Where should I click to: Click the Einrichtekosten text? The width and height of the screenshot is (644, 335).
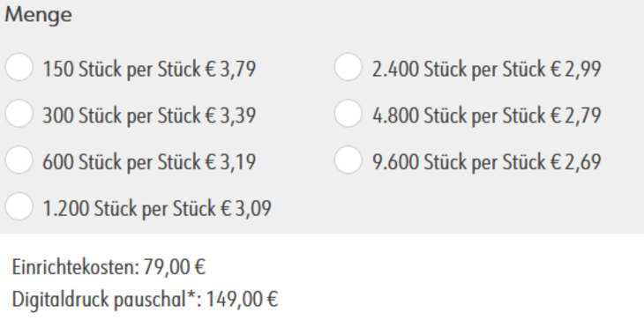coord(76,267)
